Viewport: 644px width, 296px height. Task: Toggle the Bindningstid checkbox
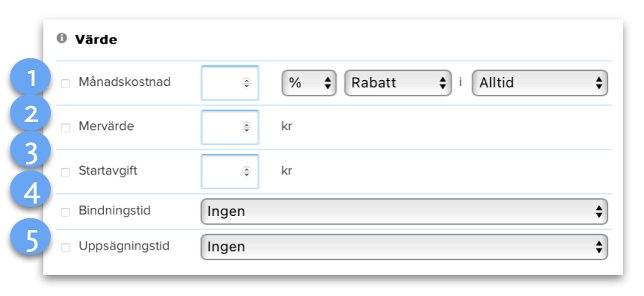[65, 212]
